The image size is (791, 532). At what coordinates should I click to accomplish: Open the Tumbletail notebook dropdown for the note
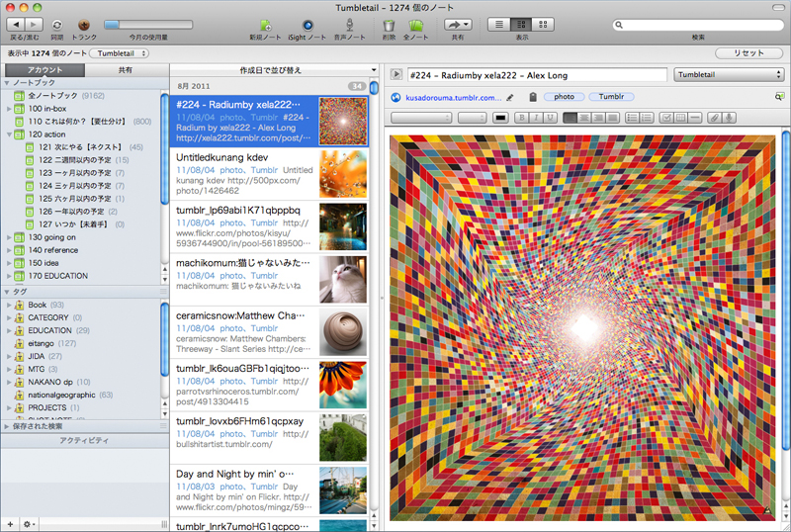[729, 74]
